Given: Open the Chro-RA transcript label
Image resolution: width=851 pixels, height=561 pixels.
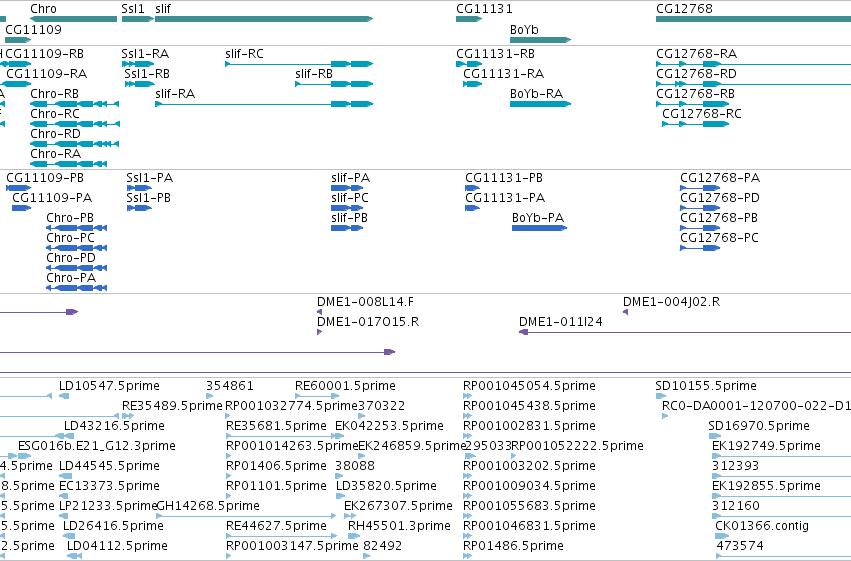Looking at the screenshot, I should click(55, 154).
